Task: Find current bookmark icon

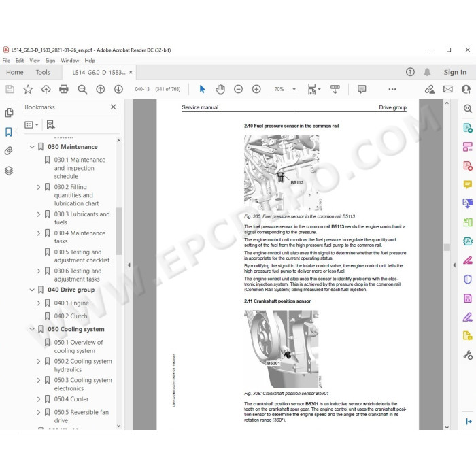Action: [50, 124]
